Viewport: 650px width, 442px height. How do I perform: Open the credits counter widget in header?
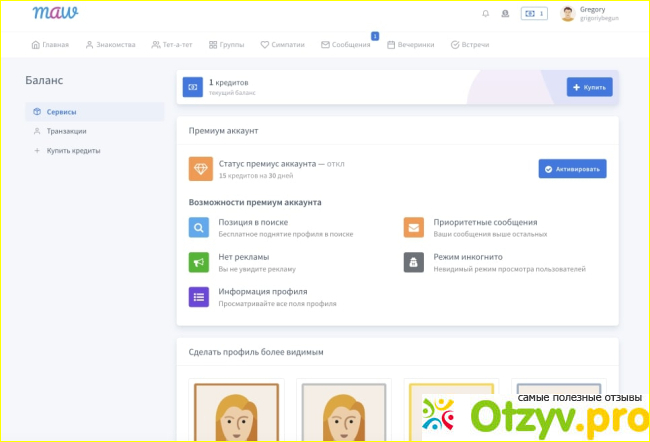pos(534,14)
